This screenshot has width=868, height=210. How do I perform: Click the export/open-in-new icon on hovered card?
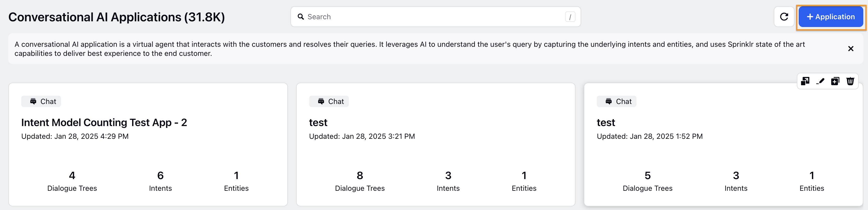[x=805, y=81]
